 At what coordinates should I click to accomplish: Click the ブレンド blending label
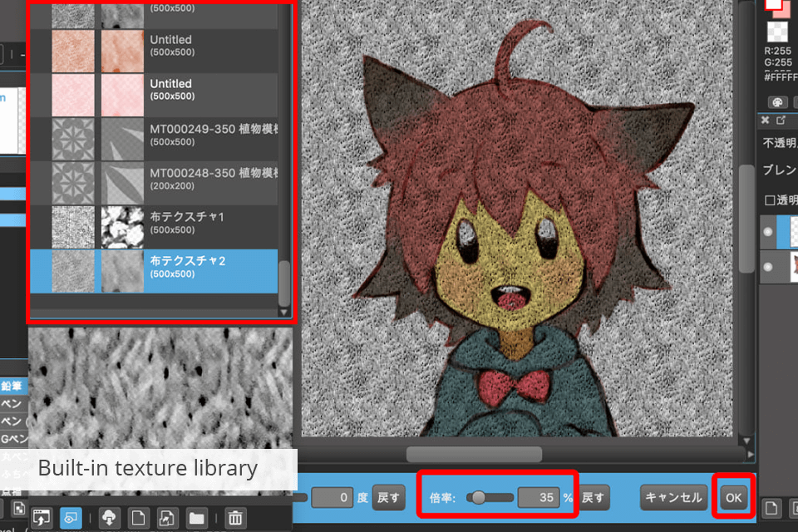pos(779,170)
